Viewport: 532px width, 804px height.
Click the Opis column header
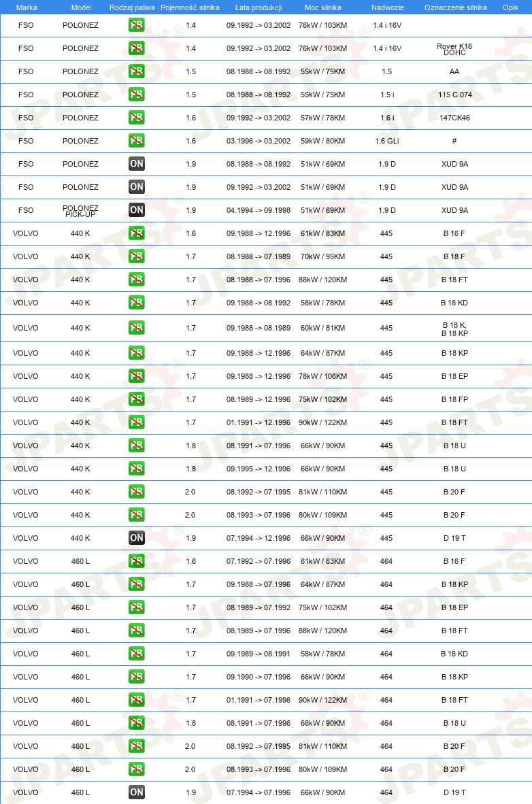click(x=510, y=7)
